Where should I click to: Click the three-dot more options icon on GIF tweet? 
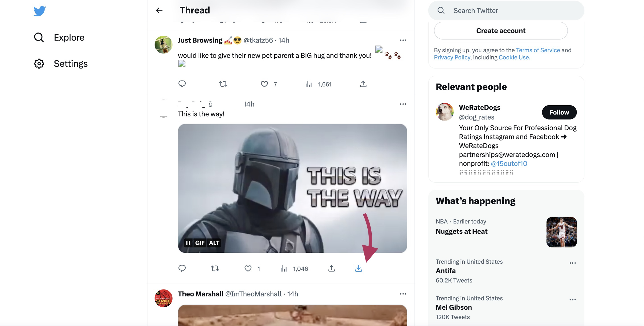(x=402, y=104)
